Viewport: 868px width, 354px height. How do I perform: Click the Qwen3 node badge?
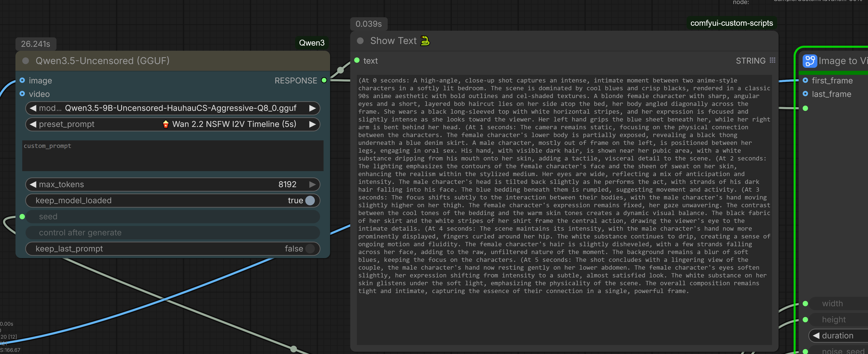coord(312,43)
